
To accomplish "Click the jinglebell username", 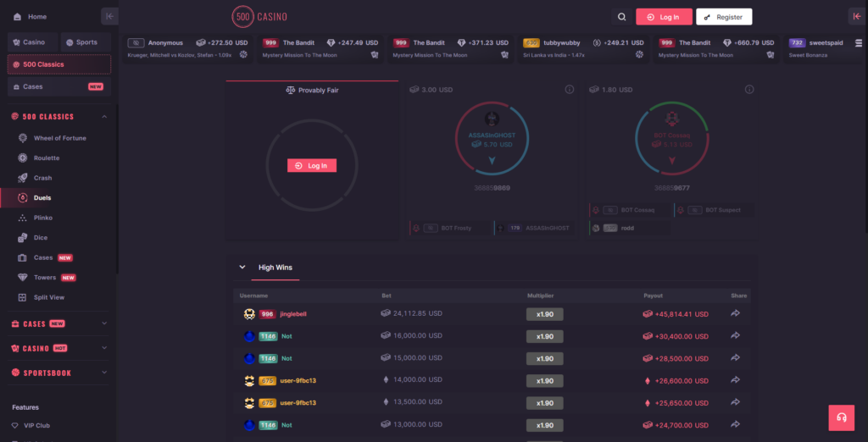I will tap(292, 313).
